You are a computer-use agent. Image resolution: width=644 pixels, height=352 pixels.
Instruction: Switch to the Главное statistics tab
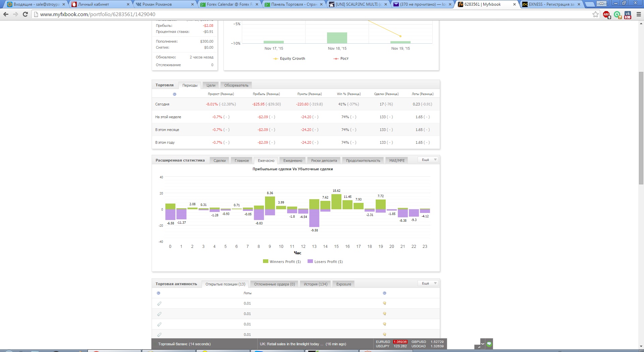coord(242,161)
